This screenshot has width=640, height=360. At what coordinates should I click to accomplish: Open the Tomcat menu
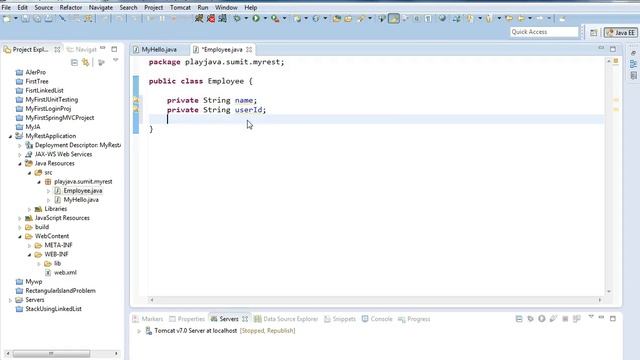point(180,7)
